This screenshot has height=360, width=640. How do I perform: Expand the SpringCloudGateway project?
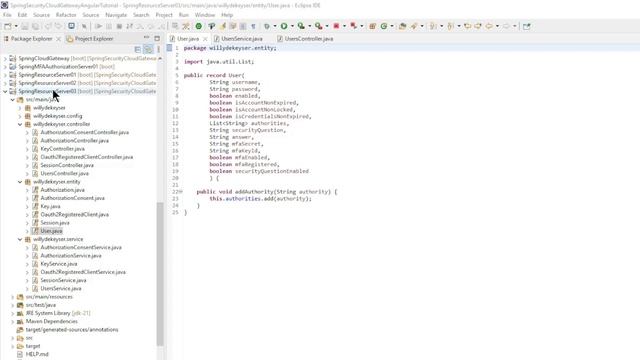pyautogui.click(x=5, y=58)
